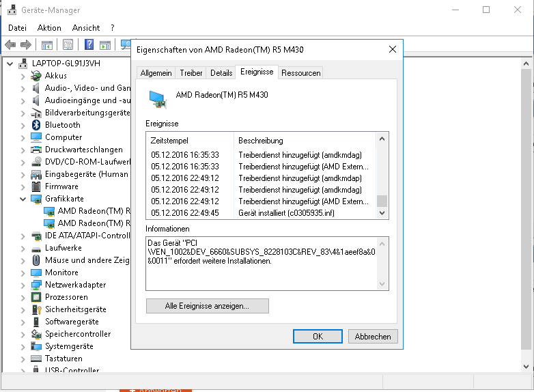Click the action pane toolbar icon
Image resolution: width=534 pixels, height=392 pixels.
click(105, 44)
